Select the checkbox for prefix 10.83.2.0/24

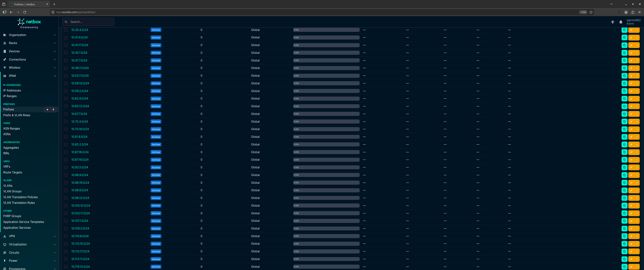(66, 145)
